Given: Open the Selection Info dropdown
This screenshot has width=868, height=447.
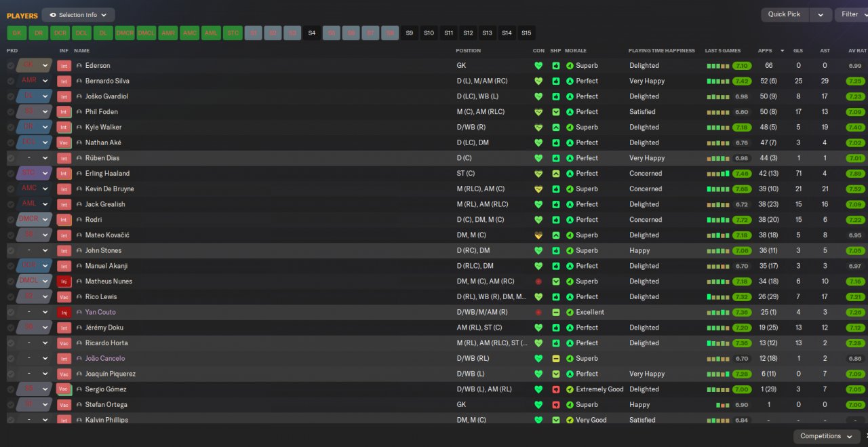Looking at the screenshot, I should tap(78, 15).
